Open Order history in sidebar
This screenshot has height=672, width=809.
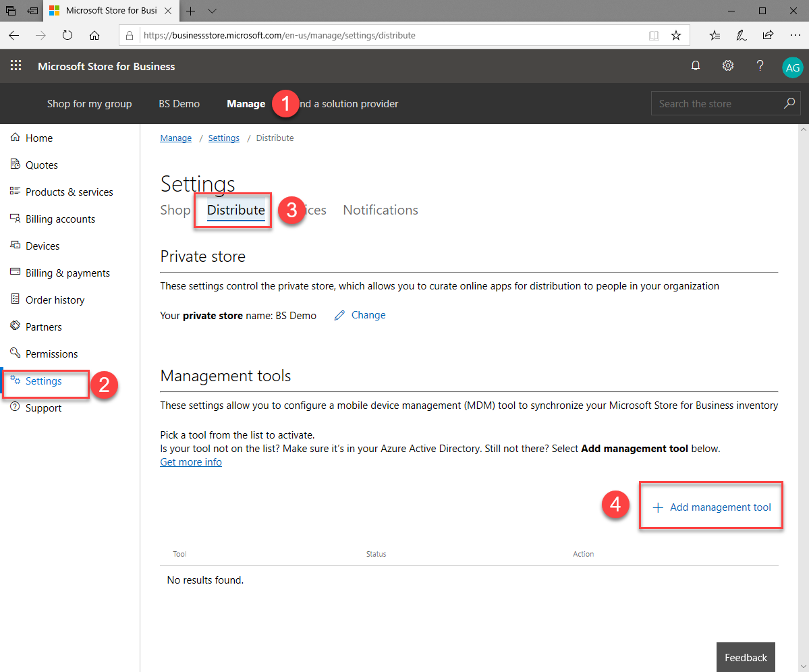[47, 300]
